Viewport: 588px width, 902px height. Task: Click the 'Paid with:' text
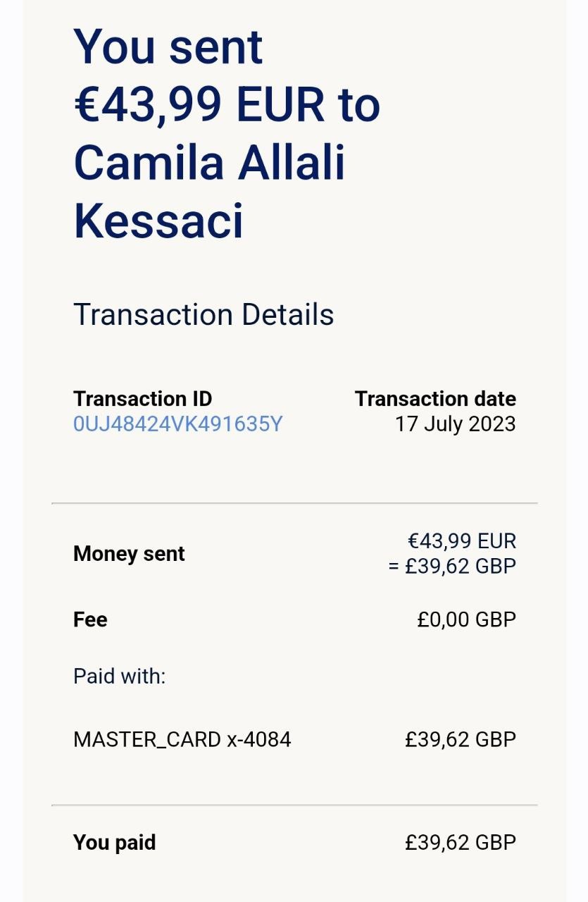pyautogui.click(x=119, y=676)
